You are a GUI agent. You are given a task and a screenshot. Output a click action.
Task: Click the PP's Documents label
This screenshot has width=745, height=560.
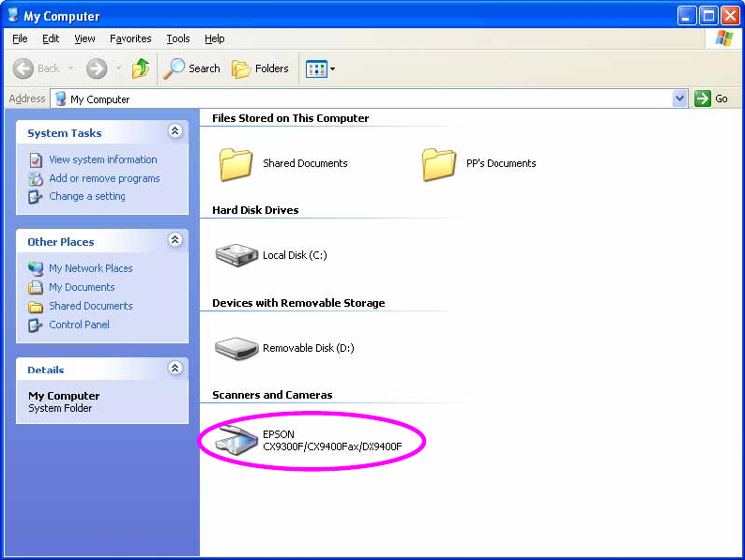pyautogui.click(x=501, y=163)
